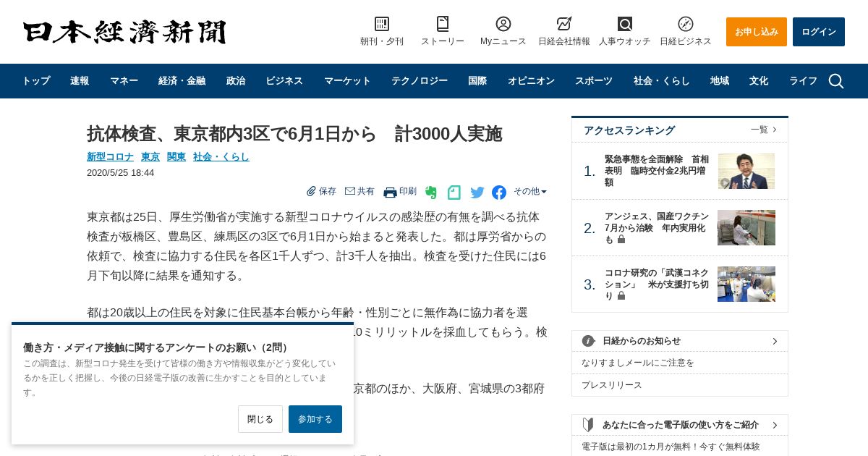Open the 人事ウオッチ icon
The image size is (868, 456).
coord(625,24)
